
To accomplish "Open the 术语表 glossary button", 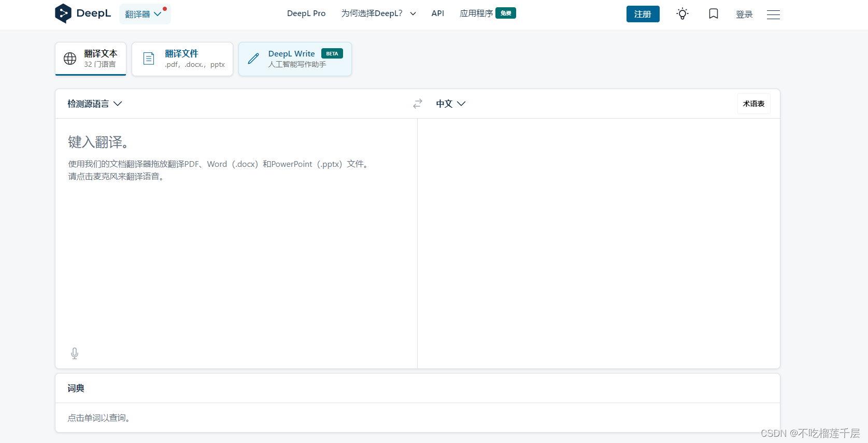I will [x=753, y=104].
